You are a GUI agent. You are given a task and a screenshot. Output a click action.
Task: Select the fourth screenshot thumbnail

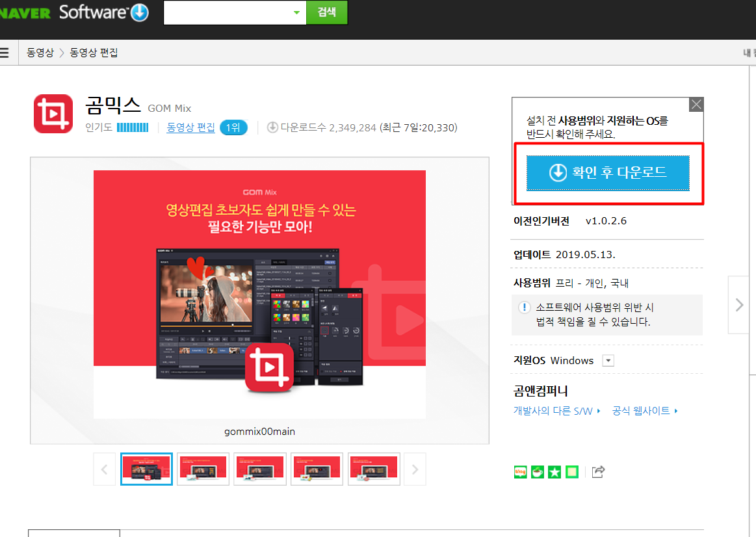pos(317,469)
